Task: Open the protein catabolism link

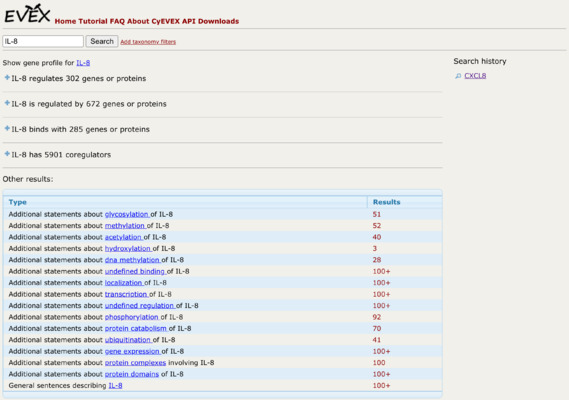Action: coord(136,328)
